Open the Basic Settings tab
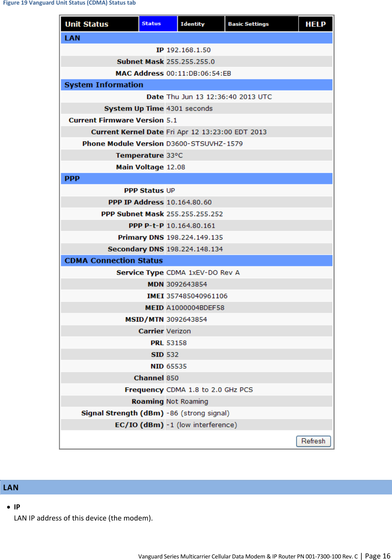The height and width of the screenshot is (560, 392). (x=261, y=24)
